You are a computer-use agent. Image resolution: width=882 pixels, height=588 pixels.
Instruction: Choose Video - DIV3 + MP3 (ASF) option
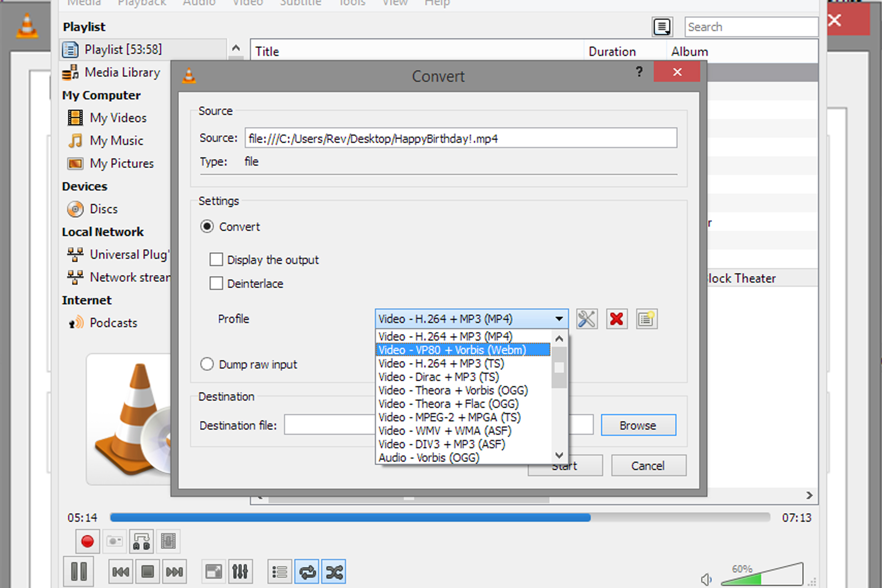[x=464, y=444]
